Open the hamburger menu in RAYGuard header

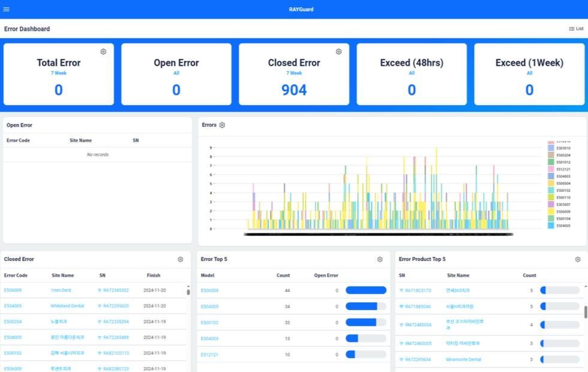pos(7,10)
